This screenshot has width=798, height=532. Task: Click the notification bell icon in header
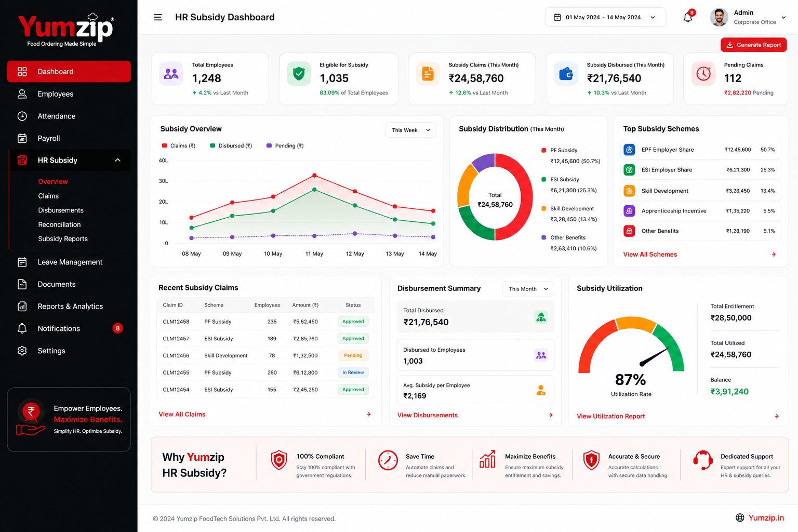(688, 17)
